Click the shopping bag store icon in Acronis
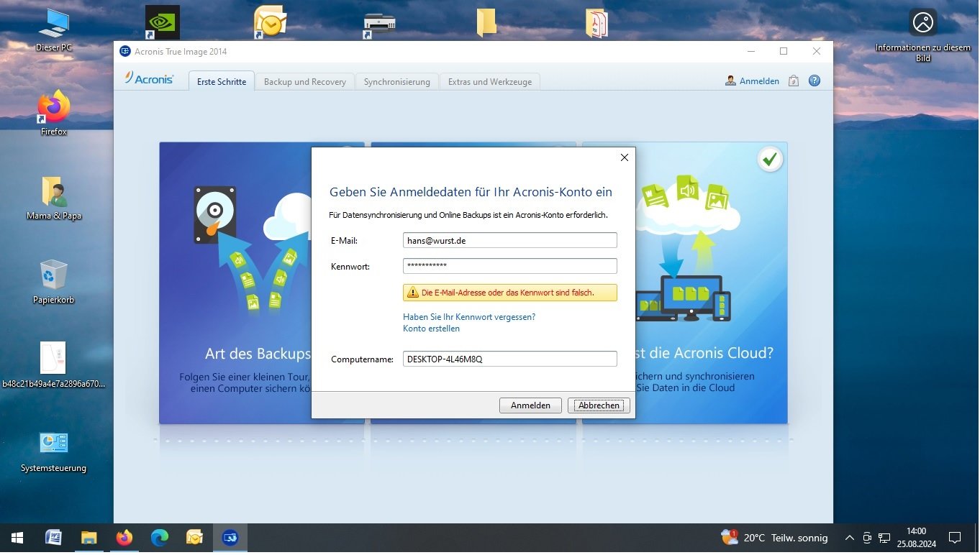Screen dimensions: 980x555 coord(794,81)
